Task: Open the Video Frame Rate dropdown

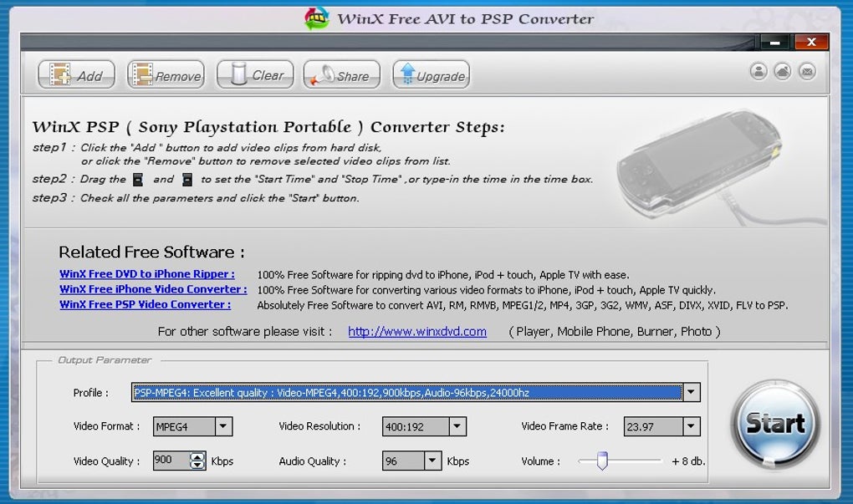Action: pyautogui.click(x=692, y=426)
